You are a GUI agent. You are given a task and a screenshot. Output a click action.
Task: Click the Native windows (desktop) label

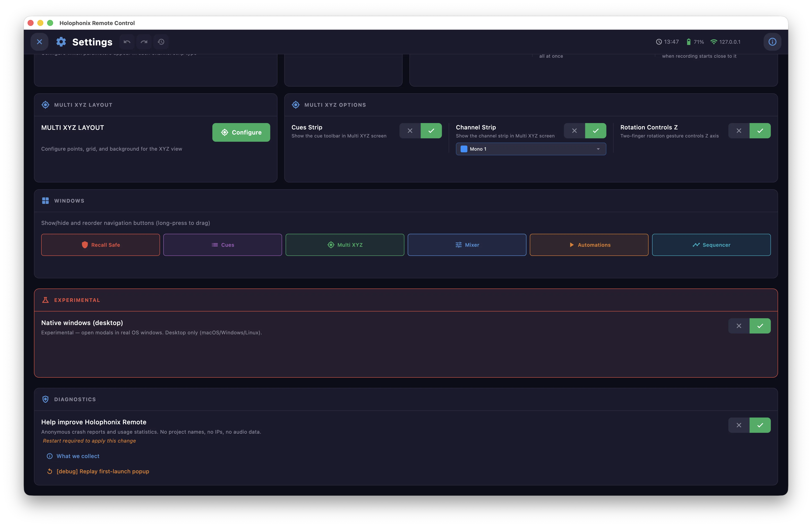pos(82,323)
